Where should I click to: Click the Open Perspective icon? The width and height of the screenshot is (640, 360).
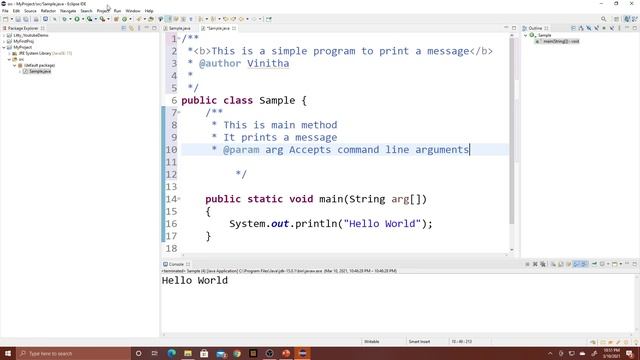pyautogui.click(x=616, y=19)
